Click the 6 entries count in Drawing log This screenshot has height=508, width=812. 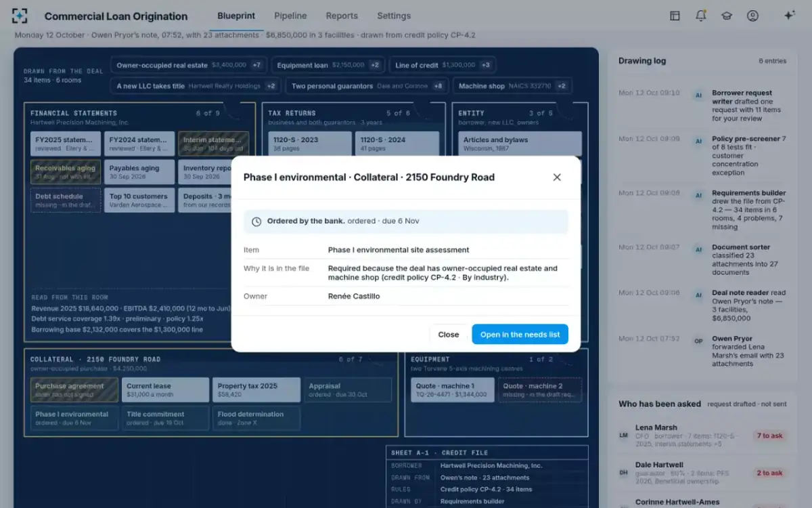[x=773, y=61]
